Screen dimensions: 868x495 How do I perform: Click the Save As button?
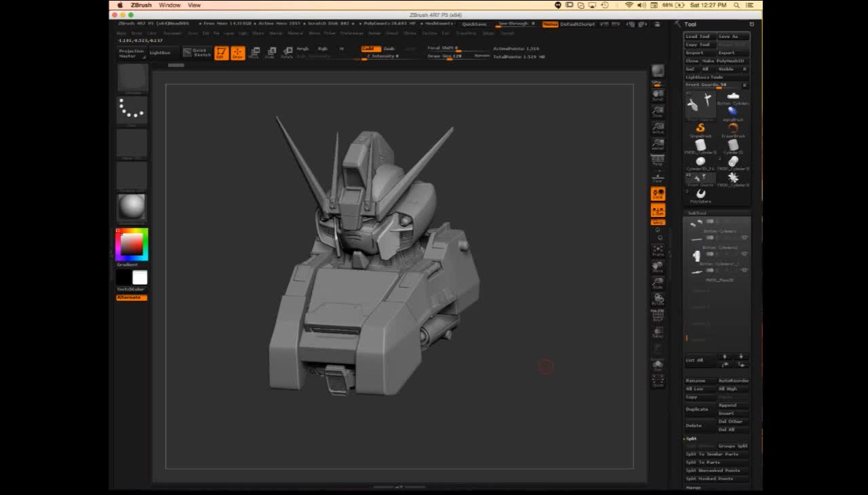click(x=733, y=37)
